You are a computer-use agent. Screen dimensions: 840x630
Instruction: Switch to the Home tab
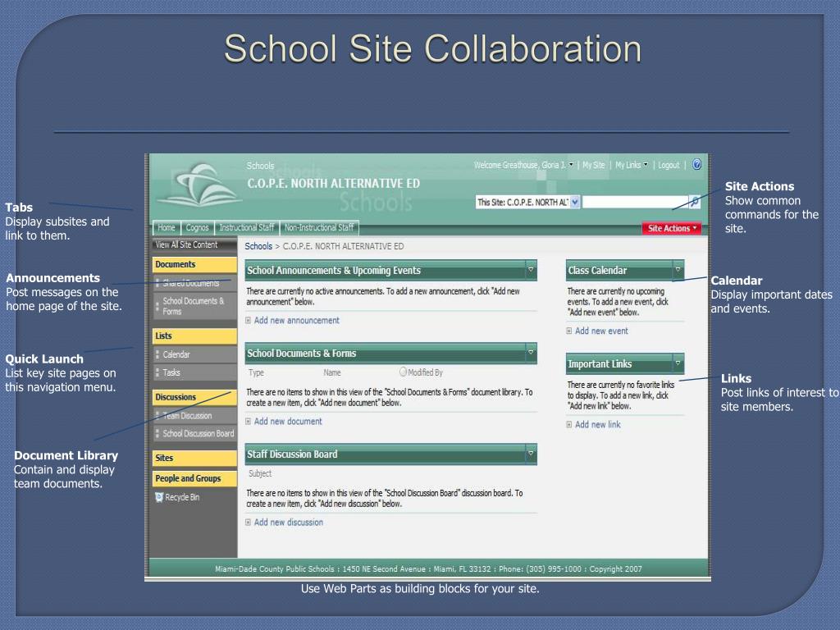(166, 228)
